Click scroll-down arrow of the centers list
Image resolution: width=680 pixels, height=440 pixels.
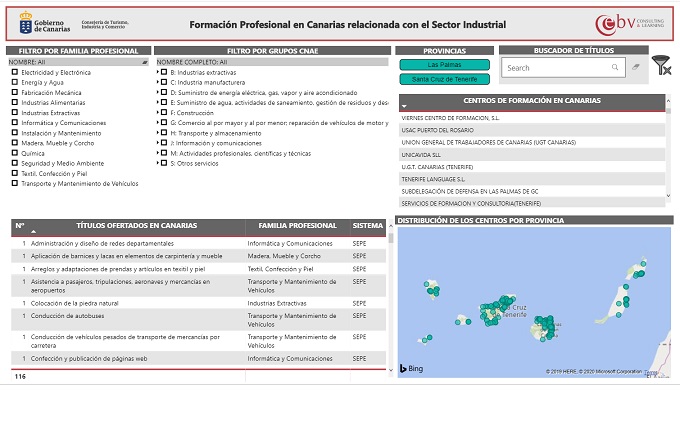point(668,196)
